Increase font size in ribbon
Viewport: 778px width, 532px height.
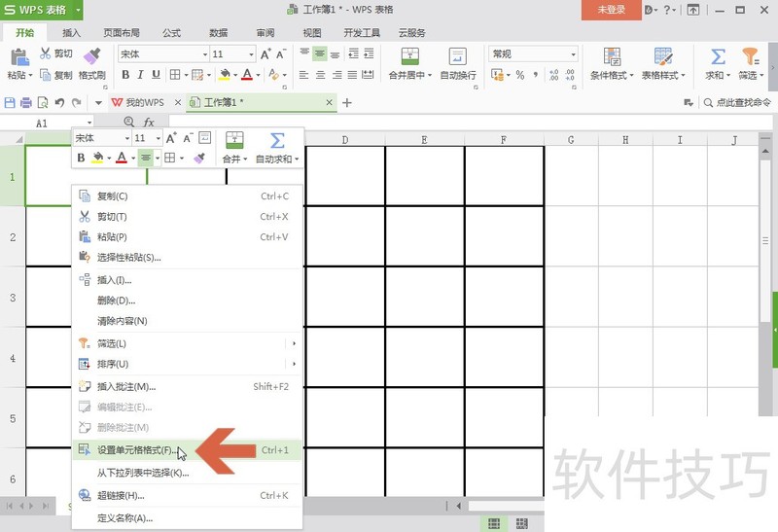[x=265, y=54]
